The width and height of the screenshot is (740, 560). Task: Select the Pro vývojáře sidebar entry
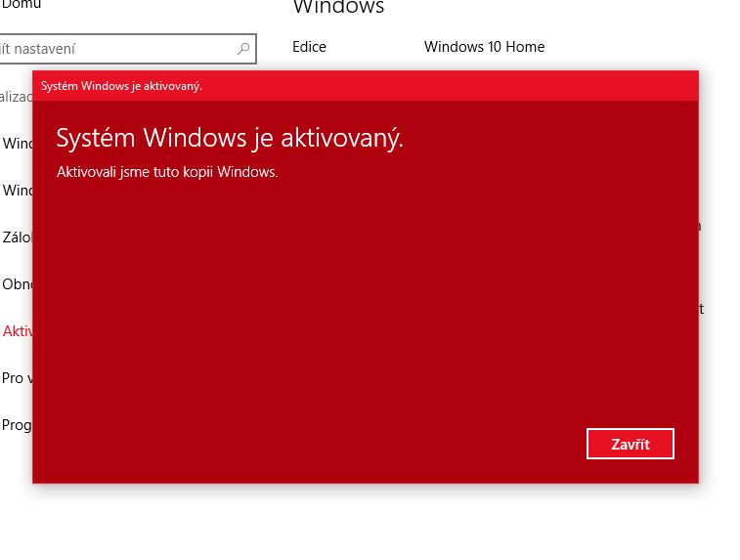pyautogui.click(x=17, y=378)
